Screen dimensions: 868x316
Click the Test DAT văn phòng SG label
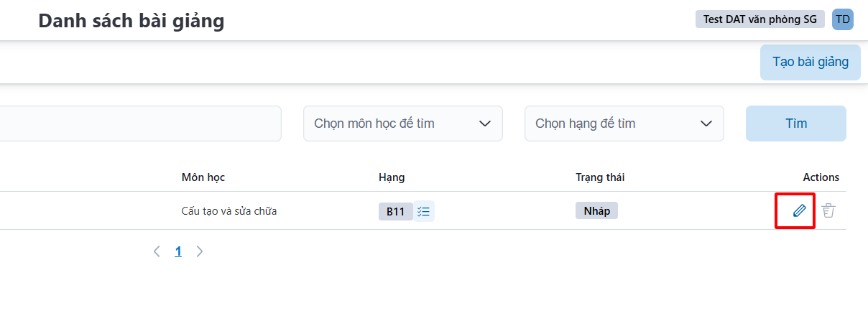[759, 19]
